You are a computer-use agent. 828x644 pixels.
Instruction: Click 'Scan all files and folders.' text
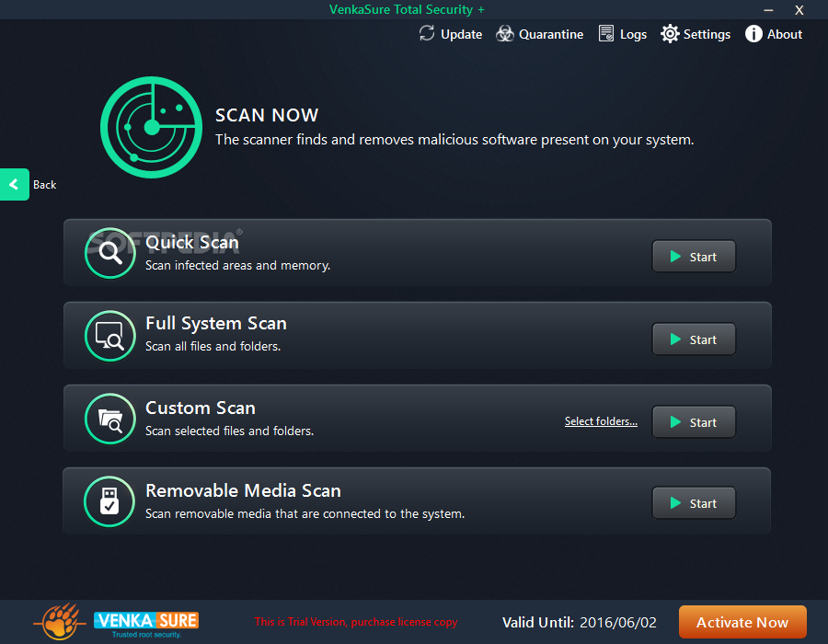point(213,346)
